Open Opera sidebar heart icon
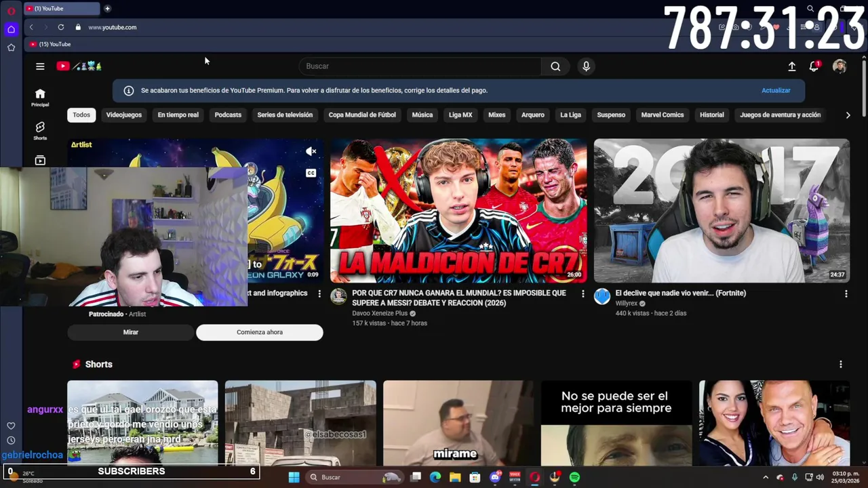Screen dimensions: 868x488 (x=11, y=426)
